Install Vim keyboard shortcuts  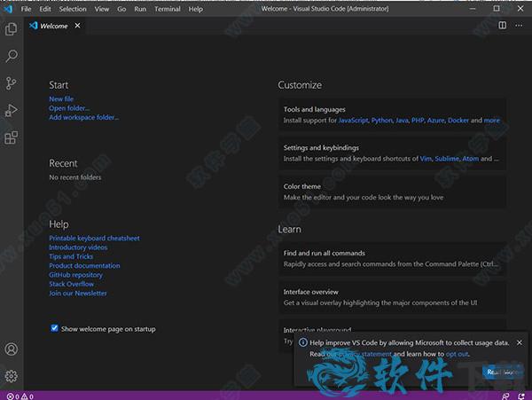(426, 159)
